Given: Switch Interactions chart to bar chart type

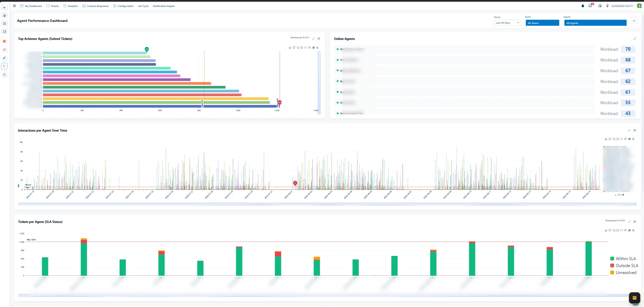Looking at the screenshot, I should [x=629, y=139].
